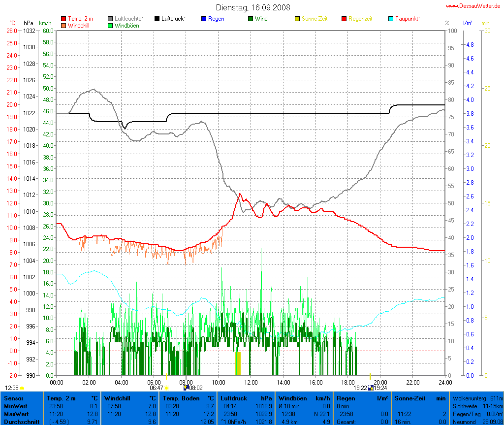Click the cyan Taupunkt legend square

pyautogui.click(x=391, y=19)
